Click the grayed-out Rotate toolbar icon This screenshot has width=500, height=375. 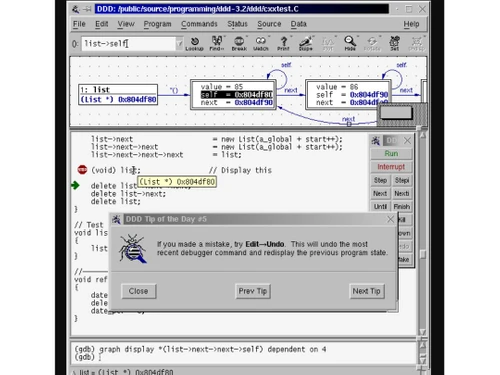coord(372,43)
